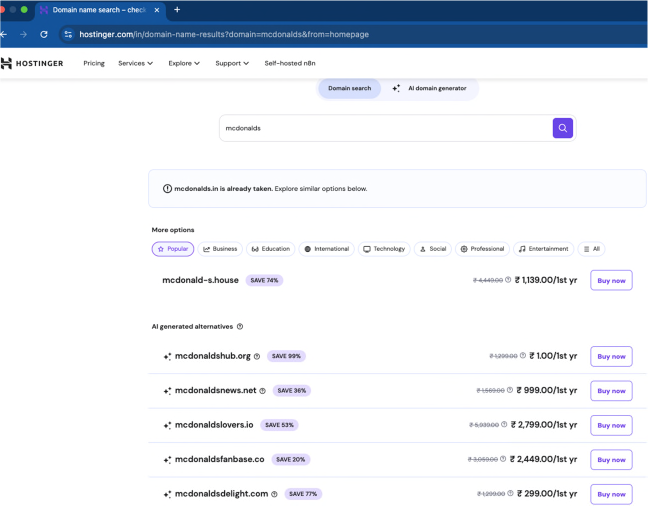This screenshot has width=648, height=506.
Task: Click the purple search magnifier button
Action: click(562, 128)
